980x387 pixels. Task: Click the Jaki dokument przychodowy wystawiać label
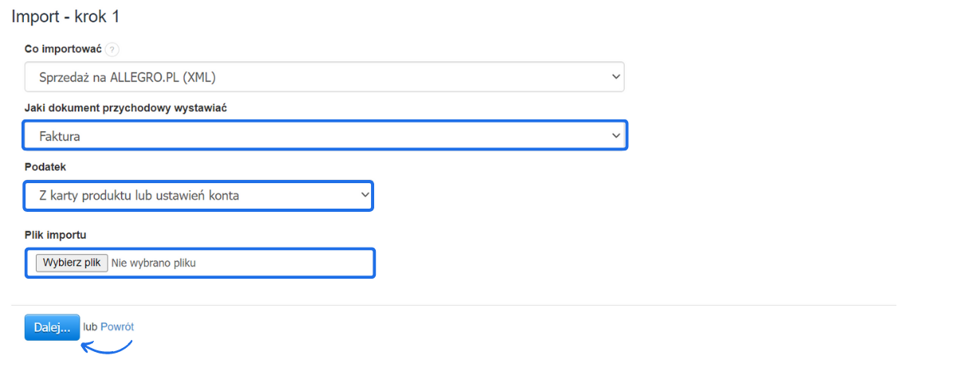pyautogui.click(x=125, y=108)
